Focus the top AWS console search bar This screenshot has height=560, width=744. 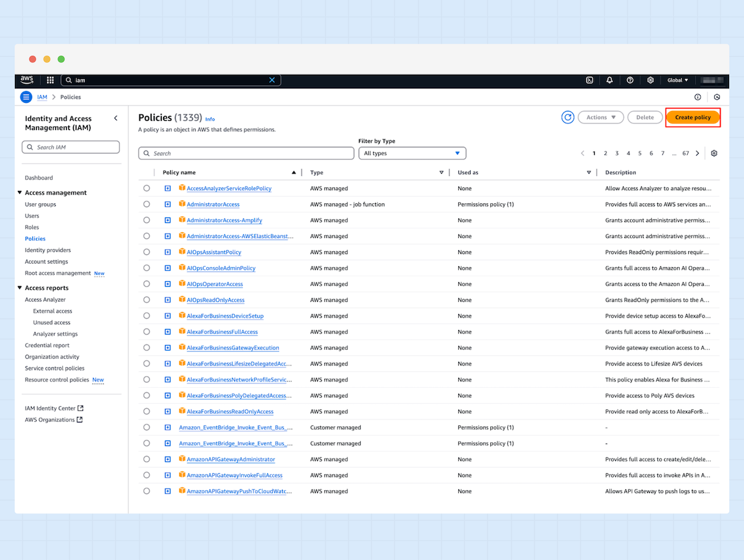(x=170, y=80)
